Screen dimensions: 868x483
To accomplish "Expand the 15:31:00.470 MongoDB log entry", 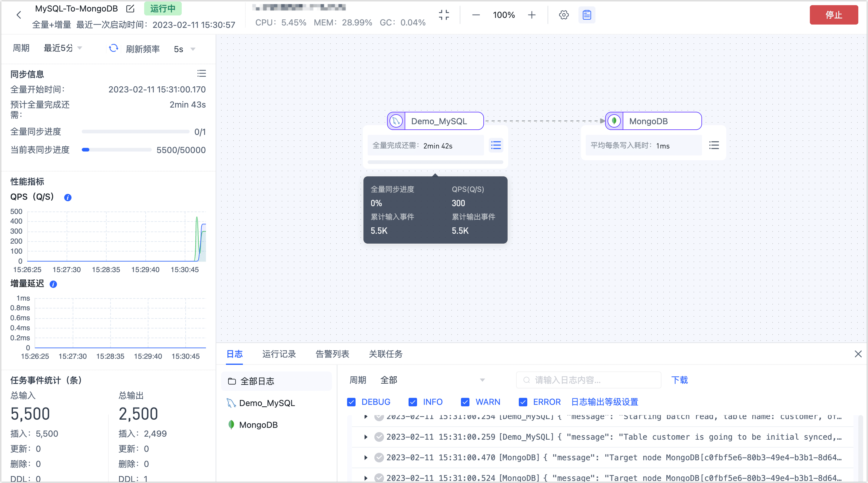I will (x=366, y=457).
